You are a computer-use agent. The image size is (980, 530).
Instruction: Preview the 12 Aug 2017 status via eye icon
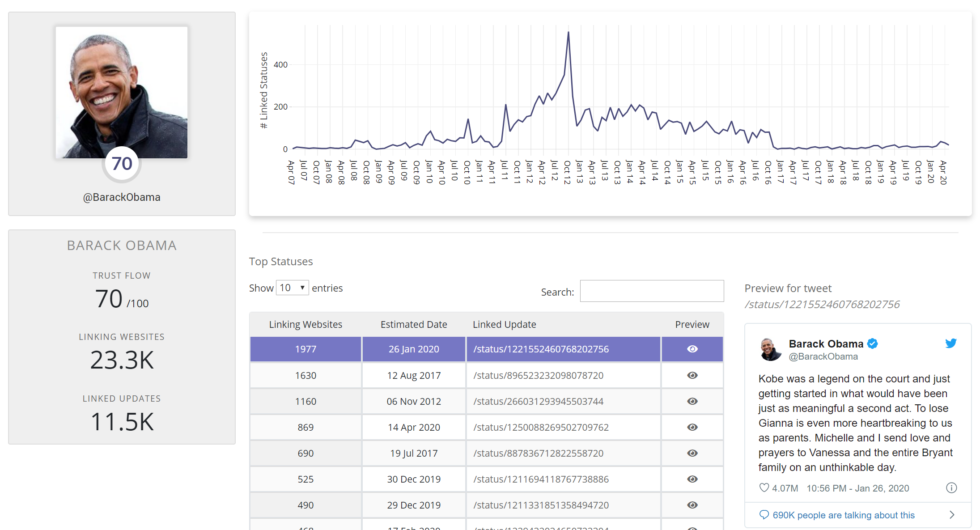[692, 375]
